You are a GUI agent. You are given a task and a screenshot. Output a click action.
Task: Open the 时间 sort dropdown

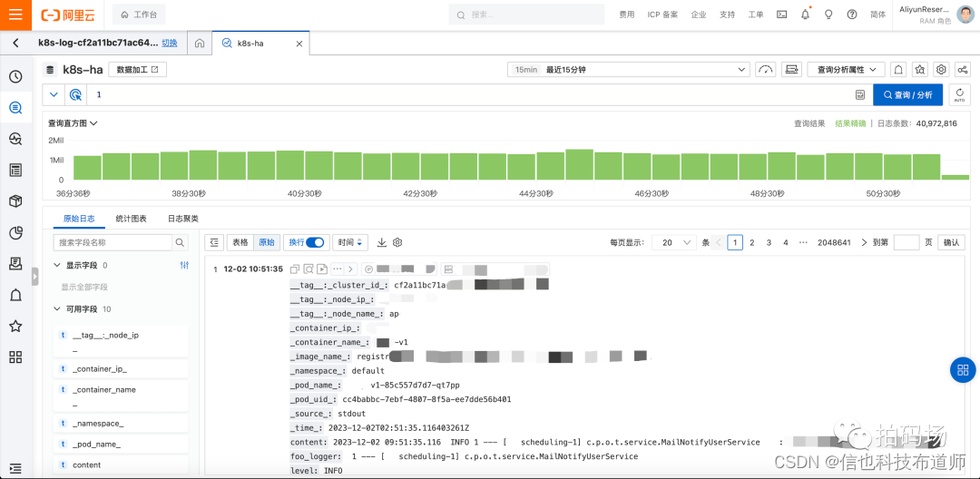click(x=350, y=242)
